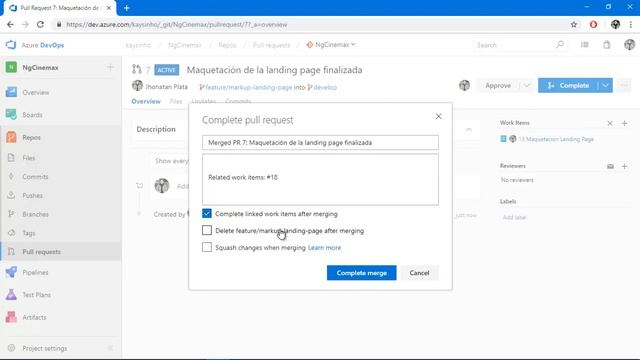Switch to the Commits tab
Screen dimensions: 640x360
[238, 101]
